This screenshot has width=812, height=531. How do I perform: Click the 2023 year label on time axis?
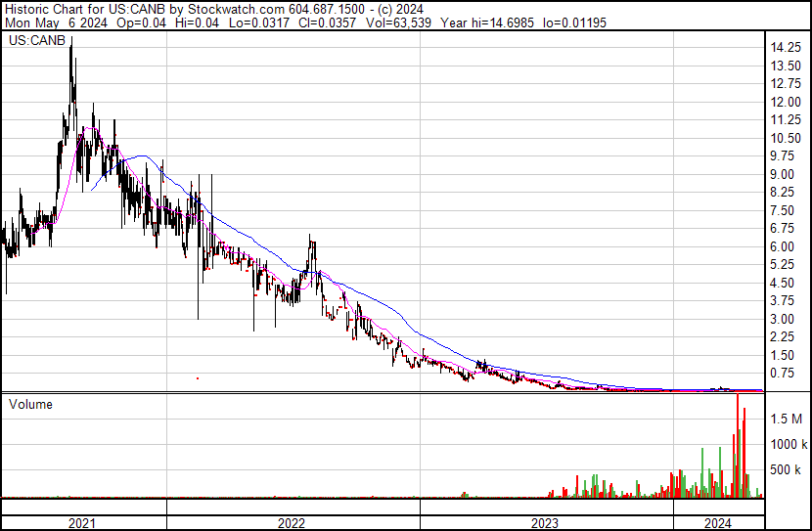(x=545, y=524)
